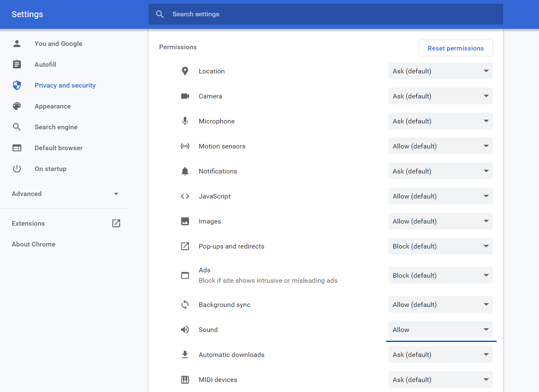
Task: Click the Pop-ups and redirects icon
Action: click(185, 246)
